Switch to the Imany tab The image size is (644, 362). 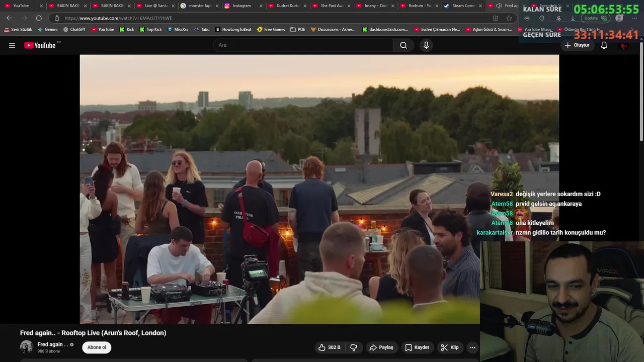[375, 6]
